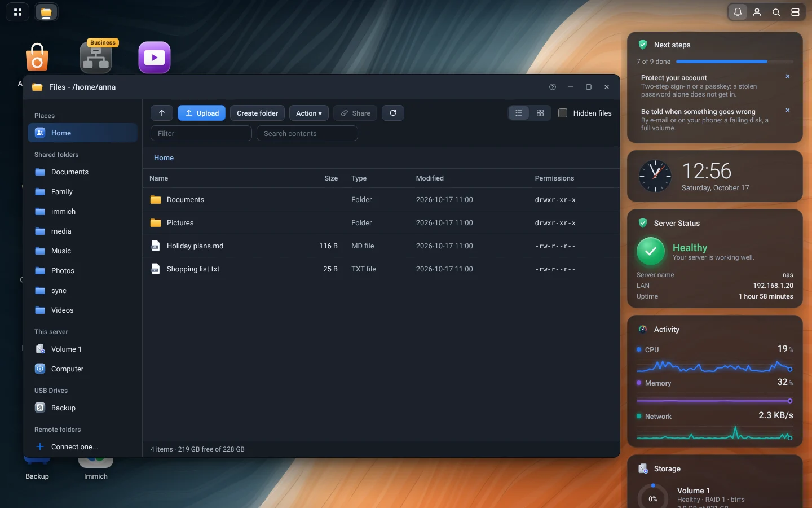Click the Search contents field
The image size is (812, 508).
[x=307, y=133]
